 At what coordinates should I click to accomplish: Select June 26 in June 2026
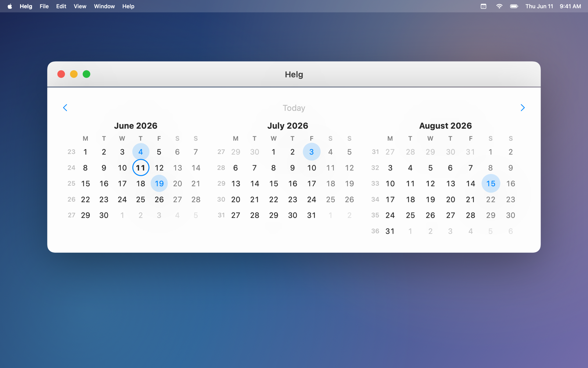pyautogui.click(x=159, y=199)
